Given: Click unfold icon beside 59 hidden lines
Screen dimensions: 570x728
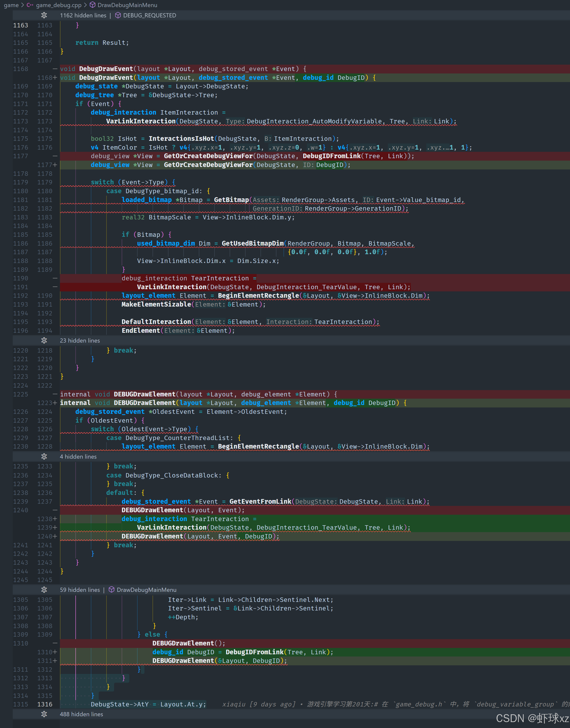Looking at the screenshot, I should coord(44,590).
